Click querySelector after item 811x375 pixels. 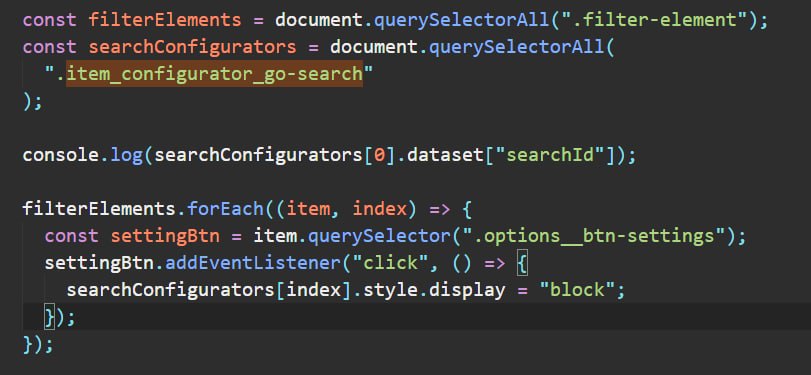tap(379, 236)
